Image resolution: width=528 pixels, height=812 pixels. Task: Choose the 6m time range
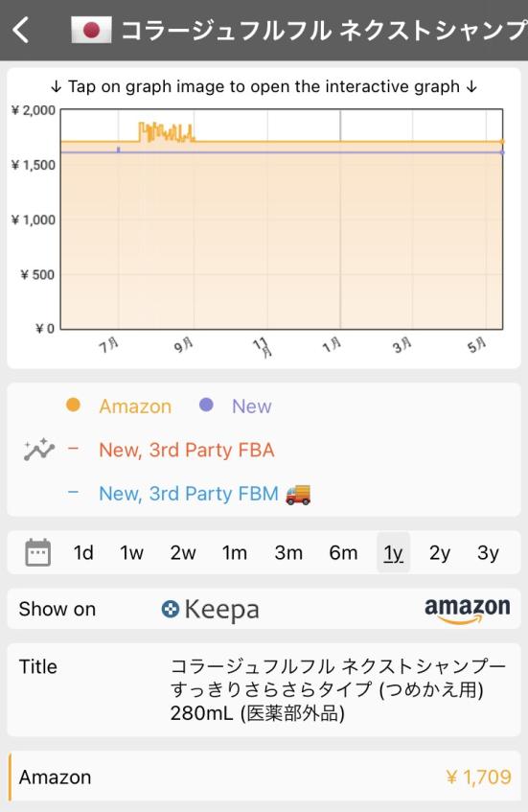point(343,552)
